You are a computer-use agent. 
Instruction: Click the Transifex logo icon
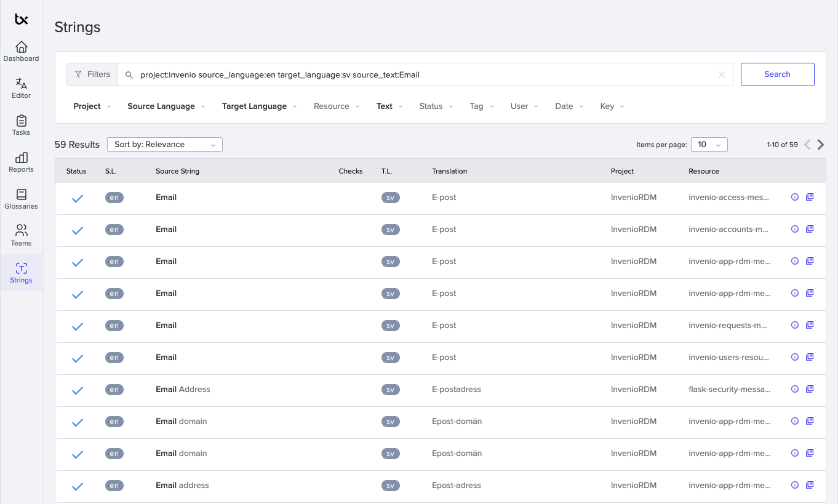click(22, 20)
